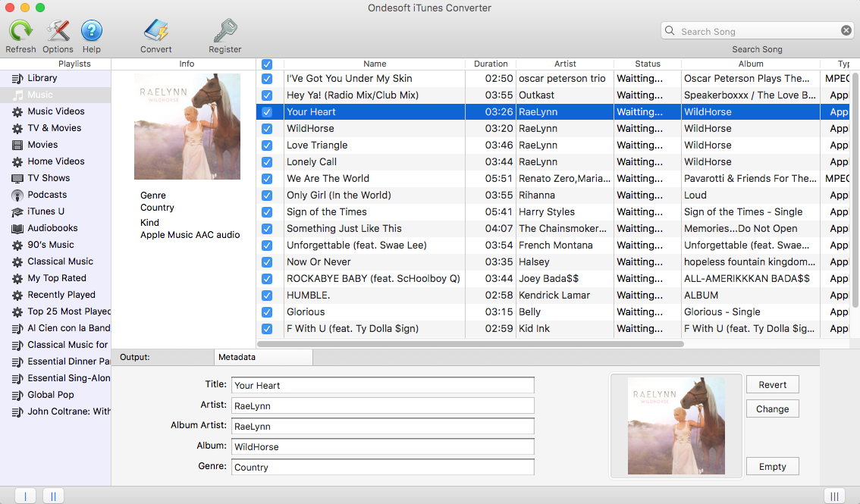Uncheck the Love Triangle song checkbox

[x=267, y=146]
